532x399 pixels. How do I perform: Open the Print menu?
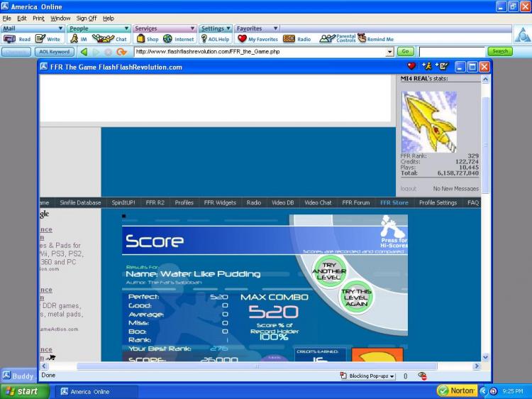coord(38,18)
